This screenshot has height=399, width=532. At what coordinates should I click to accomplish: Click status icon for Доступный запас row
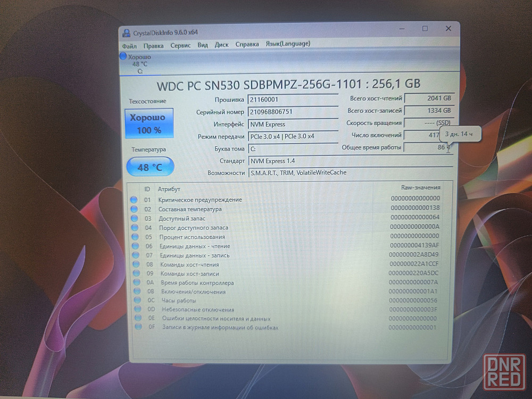tap(135, 218)
